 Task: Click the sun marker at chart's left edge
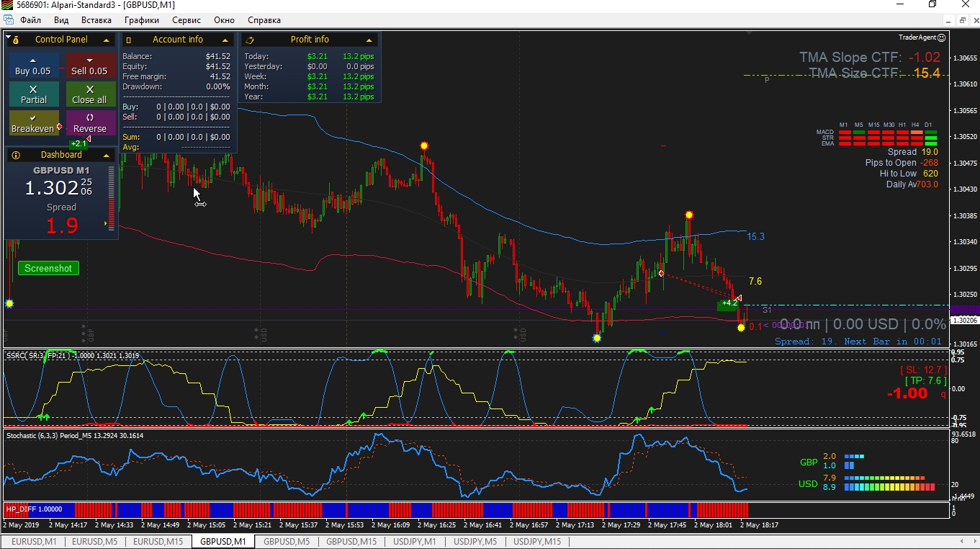(x=9, y=304)
